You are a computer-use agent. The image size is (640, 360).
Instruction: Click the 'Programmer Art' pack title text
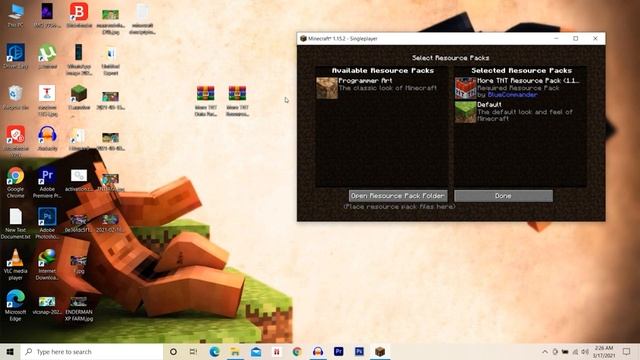tap(365, 81)
